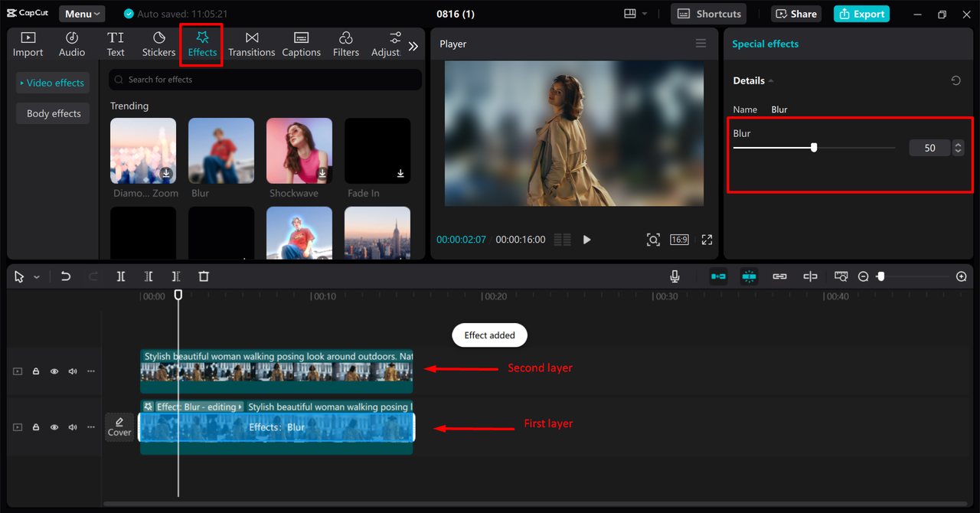This screenshot has width=980, height=513.
Task: Open the Stickers tab
Action: 158,44
